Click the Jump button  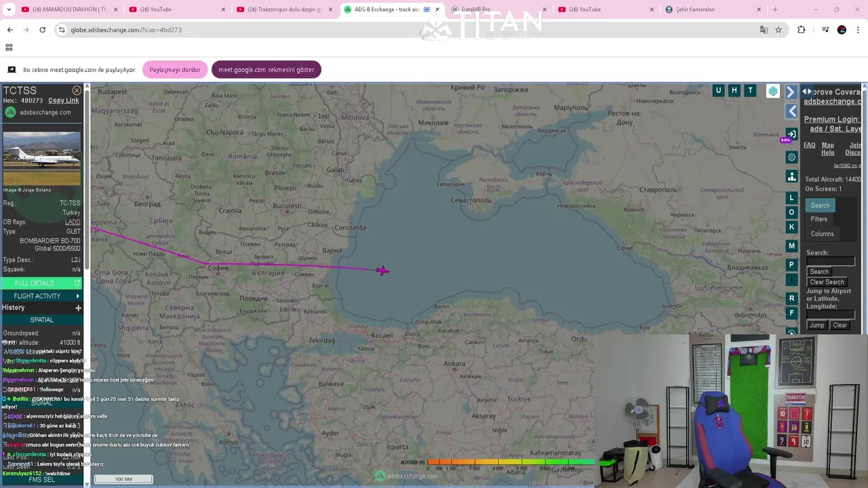tap(817, 325)
